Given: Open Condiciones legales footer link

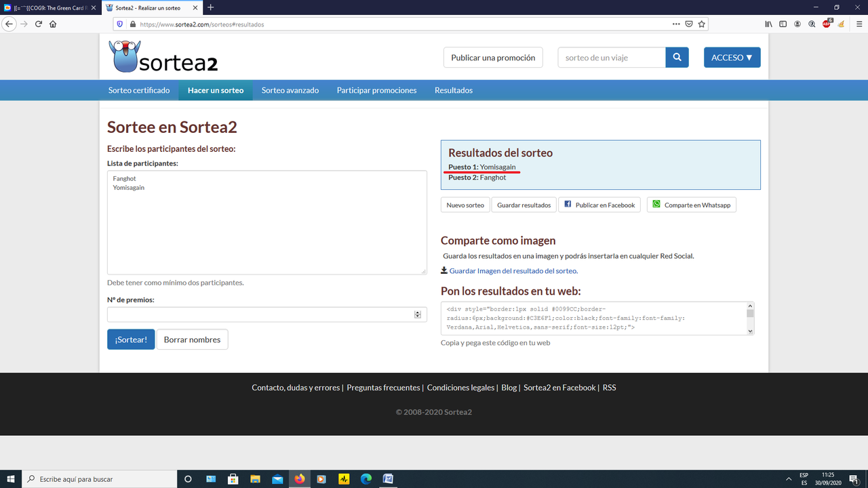Looking at the screenshot, I should coord(460,388).
